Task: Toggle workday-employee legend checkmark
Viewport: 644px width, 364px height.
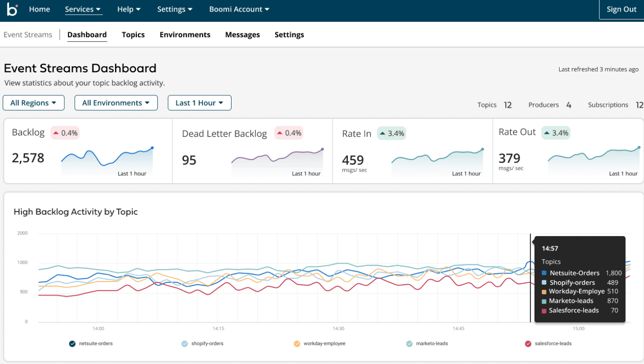Action: 297,344
